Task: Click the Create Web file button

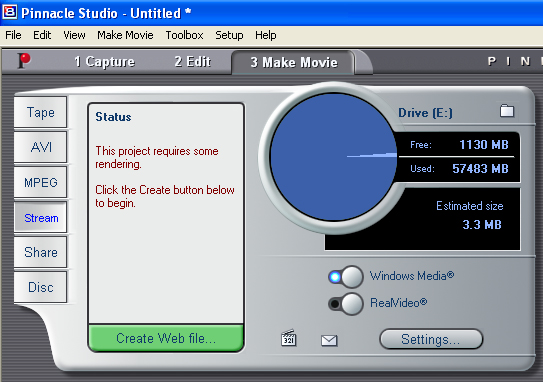Action: pyautogui.click(x=166, y=338)
